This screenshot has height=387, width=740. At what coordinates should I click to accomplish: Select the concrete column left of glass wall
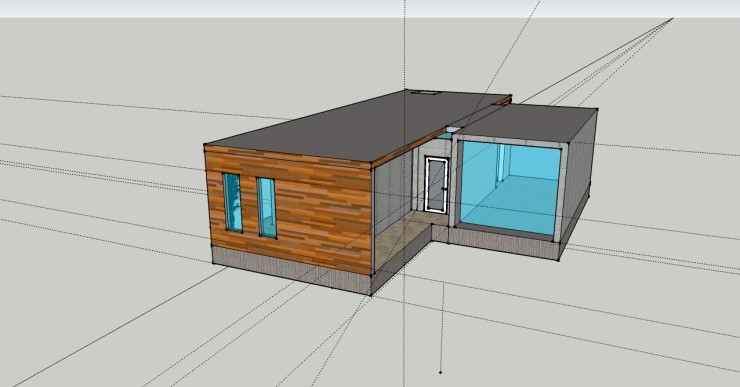[455, 181]
